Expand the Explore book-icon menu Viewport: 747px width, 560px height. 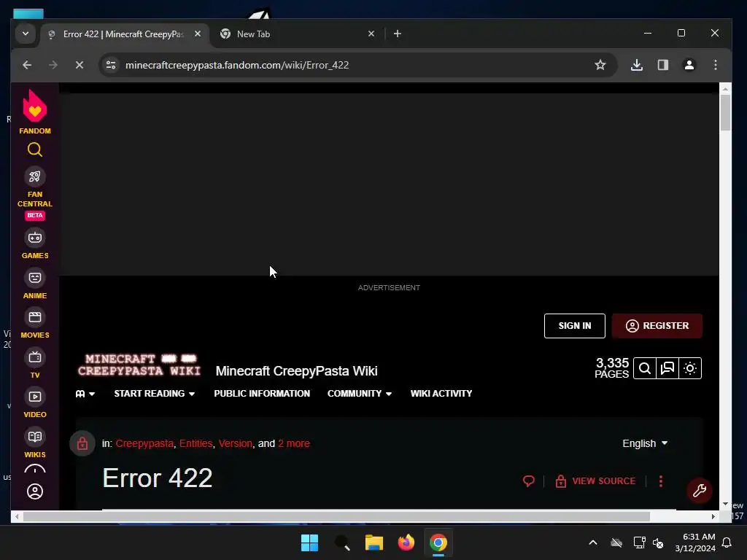click(85, 394)
